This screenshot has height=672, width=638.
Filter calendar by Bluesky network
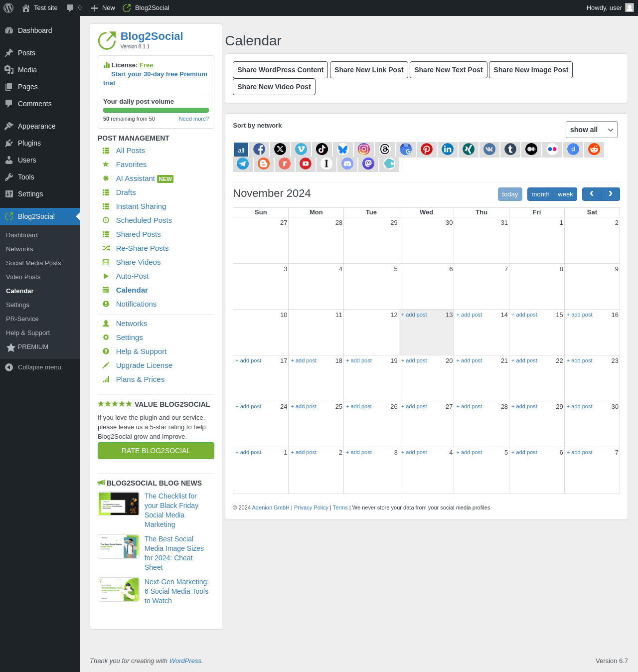pyautogui.click(x=343, y=149)
